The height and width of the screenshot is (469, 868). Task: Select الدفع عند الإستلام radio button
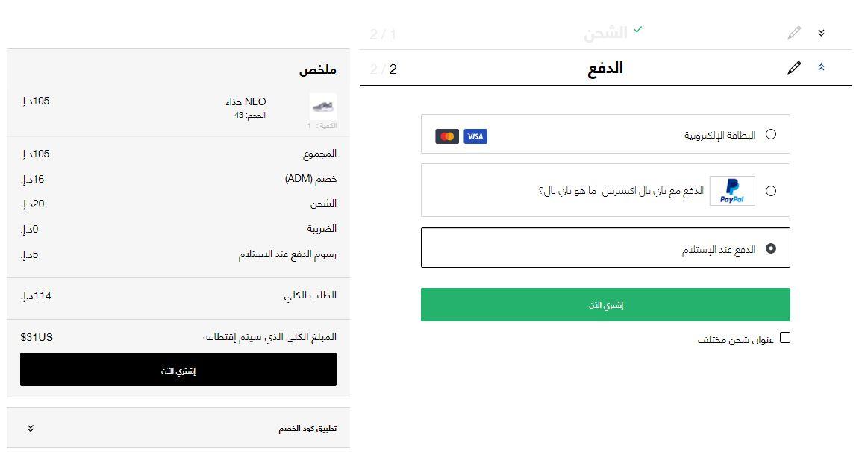(771, 248)
